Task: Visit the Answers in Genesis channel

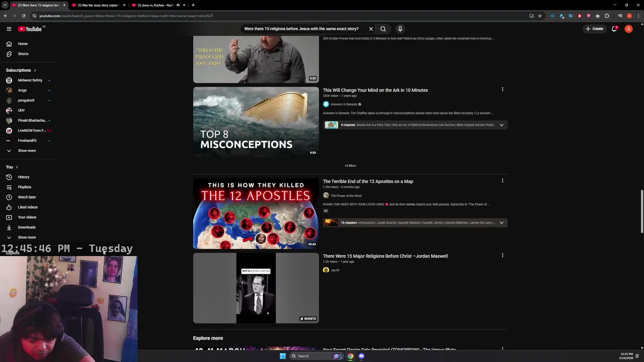Action: [x=344, y=104]
